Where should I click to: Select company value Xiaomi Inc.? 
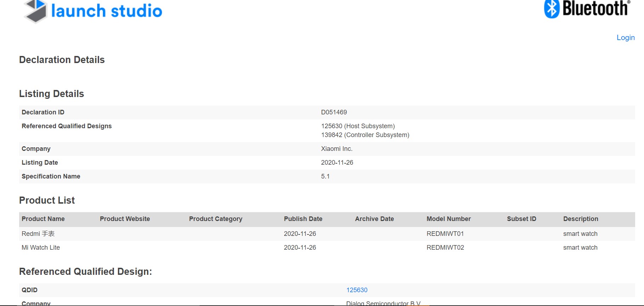337,149
